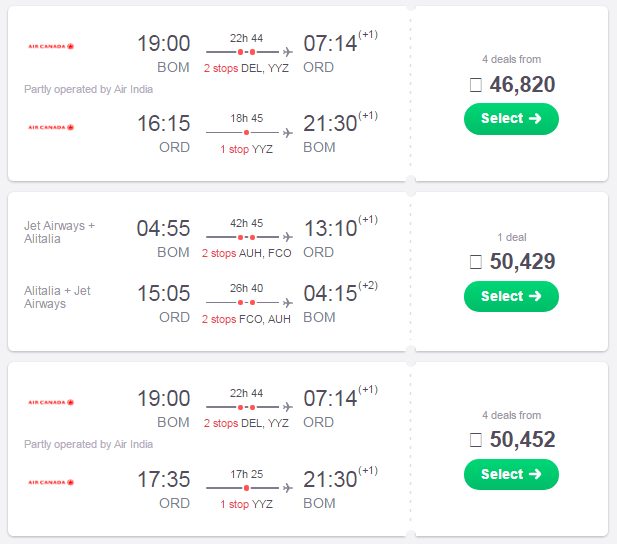Viewport: 617px width, 544px height.
Task: Click the 2 stops AUH, FCO label
Action: pos(246,253)
